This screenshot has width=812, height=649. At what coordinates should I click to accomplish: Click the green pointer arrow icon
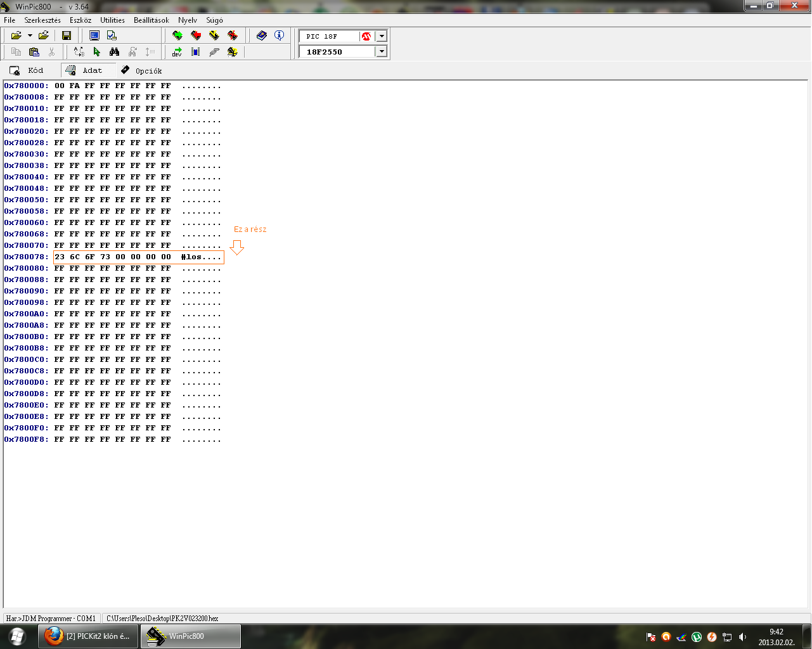96,52
